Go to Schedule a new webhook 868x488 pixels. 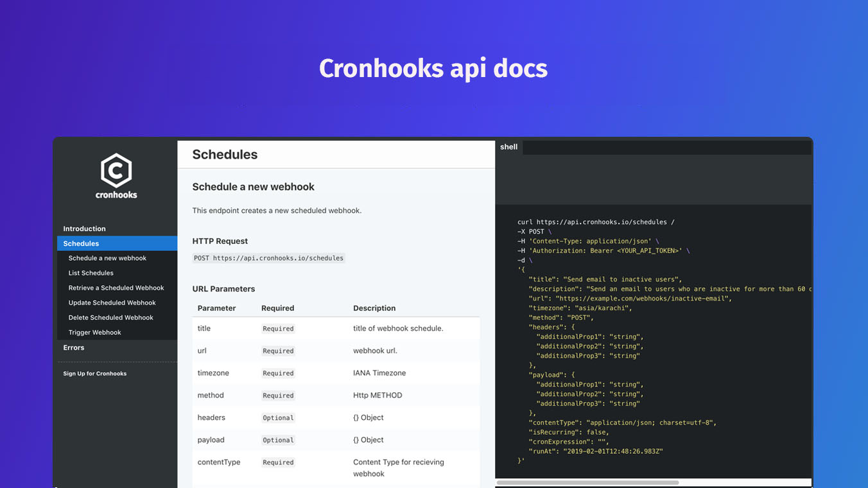(107, 258)
